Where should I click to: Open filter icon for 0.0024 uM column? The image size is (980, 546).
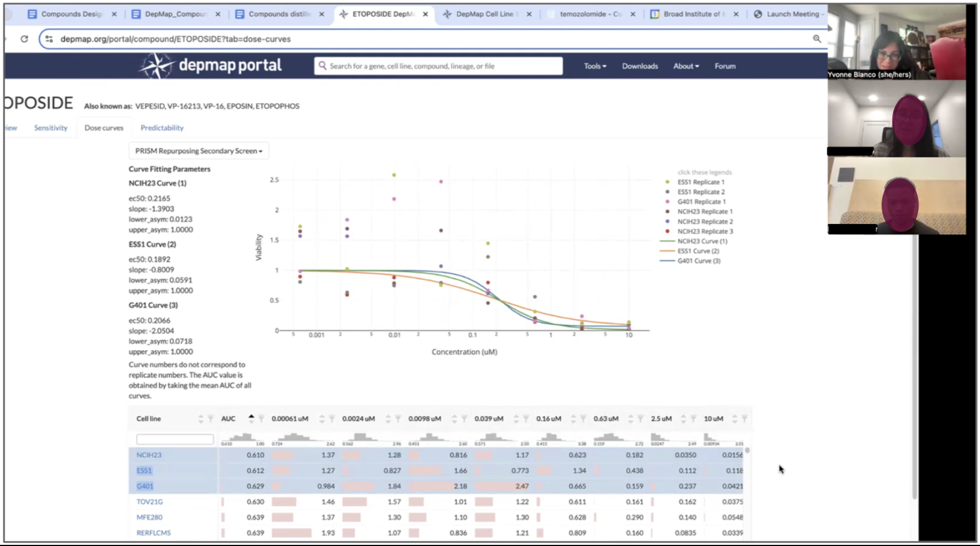[x=398, y=419]
